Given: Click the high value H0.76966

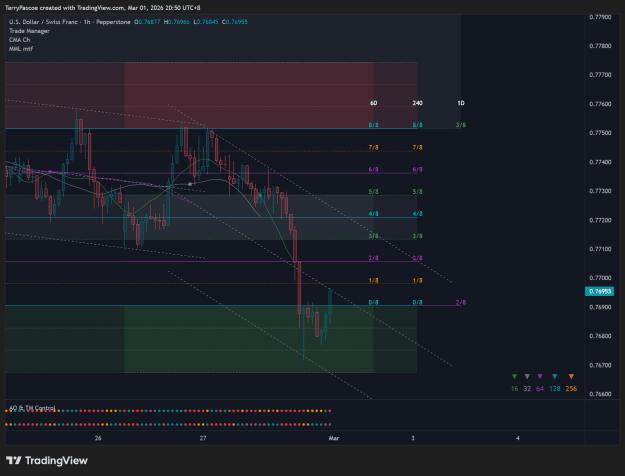Looking at the screenshot, I should click(x=177, y=22).
